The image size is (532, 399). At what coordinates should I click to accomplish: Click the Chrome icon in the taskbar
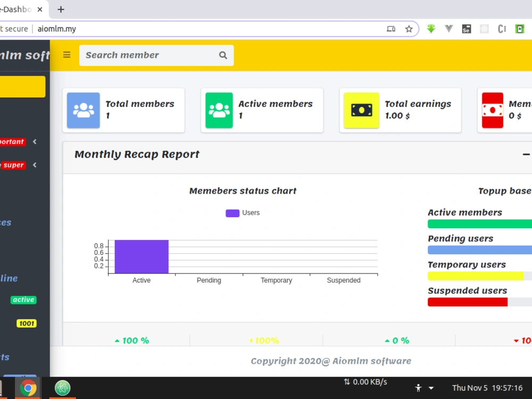click(x=28, y=387)
